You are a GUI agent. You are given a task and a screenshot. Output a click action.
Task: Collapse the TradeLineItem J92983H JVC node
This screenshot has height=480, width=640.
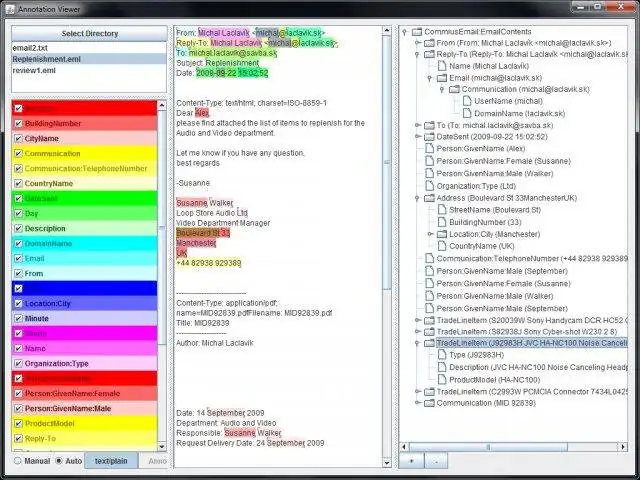pos(417,343)
